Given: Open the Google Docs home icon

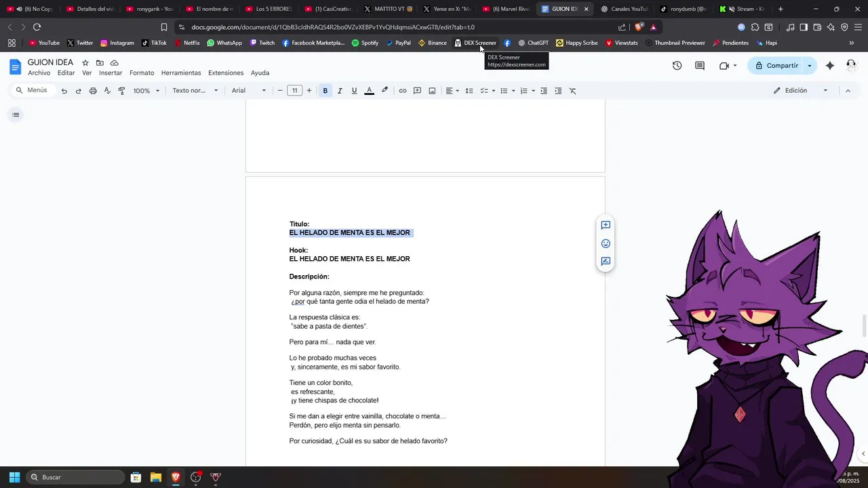Looking at the screenshot, I should pos(15,67).
